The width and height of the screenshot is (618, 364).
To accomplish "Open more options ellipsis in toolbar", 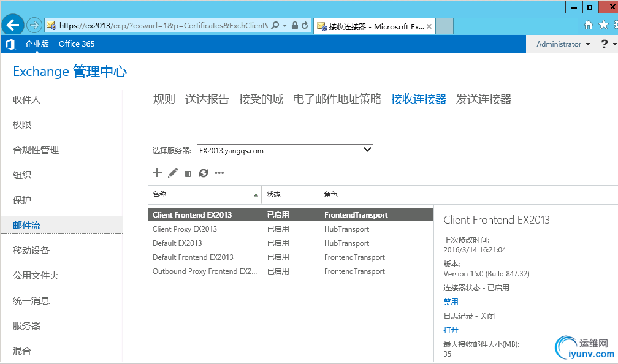I will tap(219, 173).
